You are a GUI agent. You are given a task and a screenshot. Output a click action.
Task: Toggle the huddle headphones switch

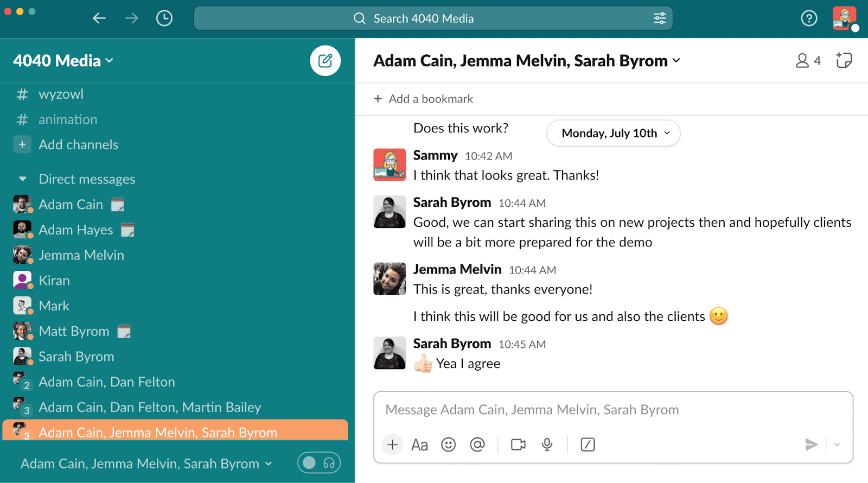click(x=319, y=463)
